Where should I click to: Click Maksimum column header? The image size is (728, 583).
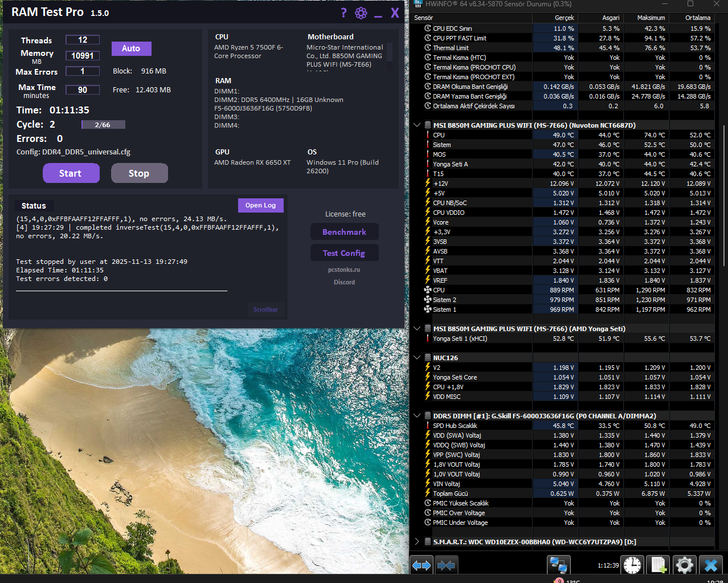coord(646,18)
